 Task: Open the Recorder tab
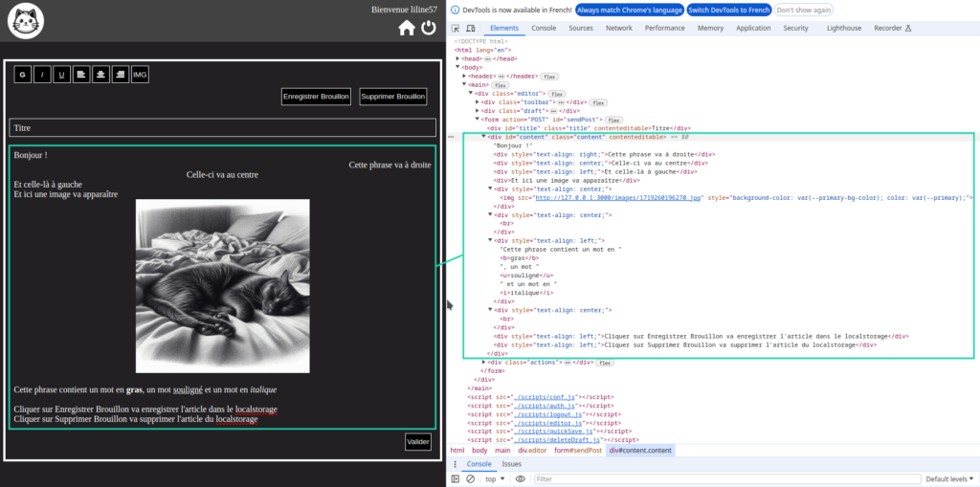[893, 28]
